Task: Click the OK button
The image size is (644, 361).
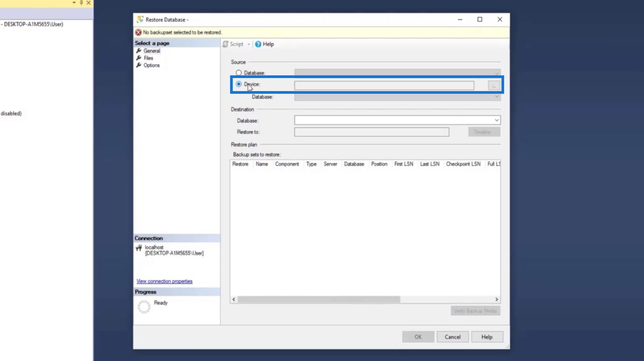Action: pyautogui.click(x=418, y=337)
